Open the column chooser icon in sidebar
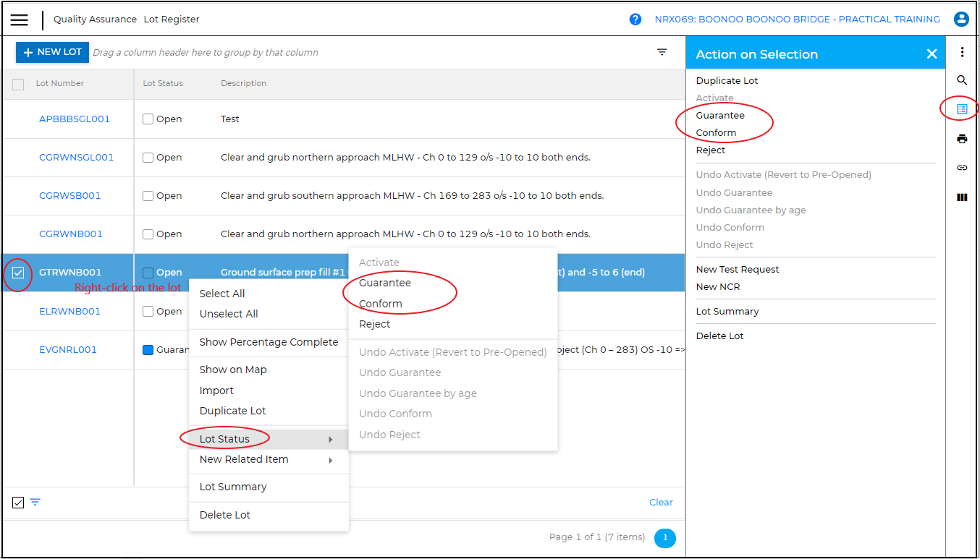 (962, 197)
